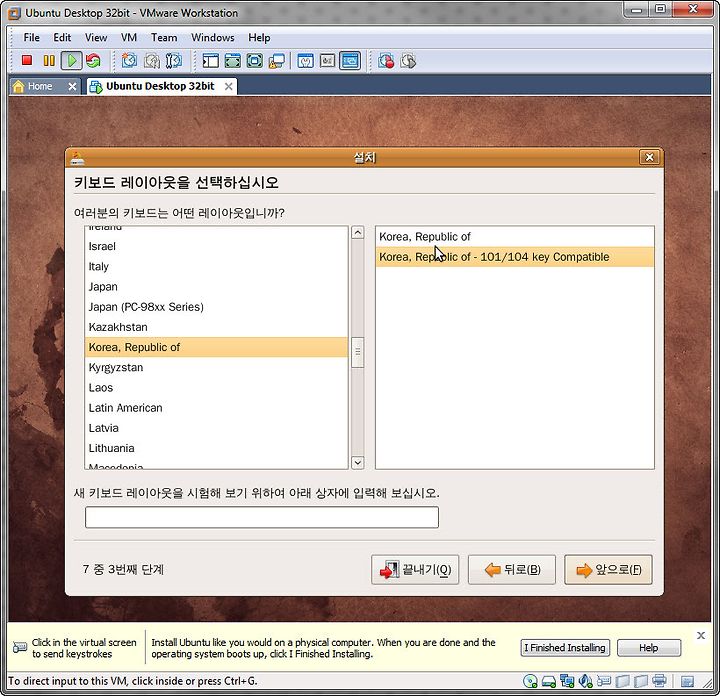720x696 pixels.
Task: Open the Snapshot Manager icon
Action: pyautogui.click(x=174, y=61)
